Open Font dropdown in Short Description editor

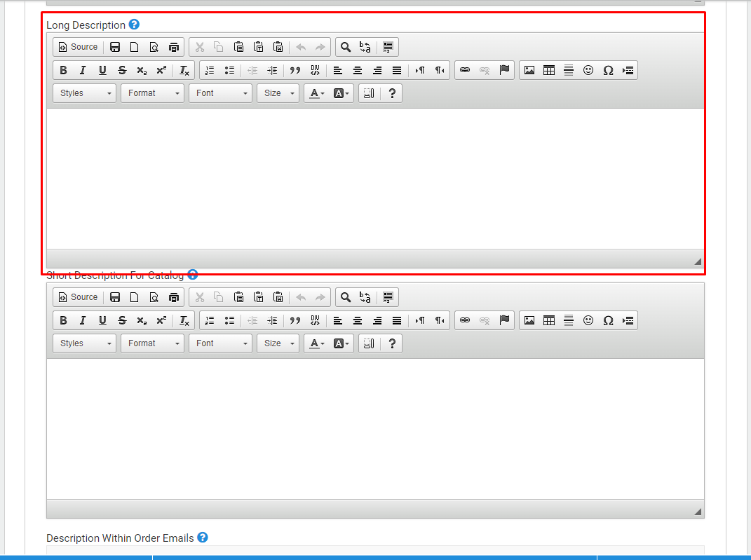220,343
